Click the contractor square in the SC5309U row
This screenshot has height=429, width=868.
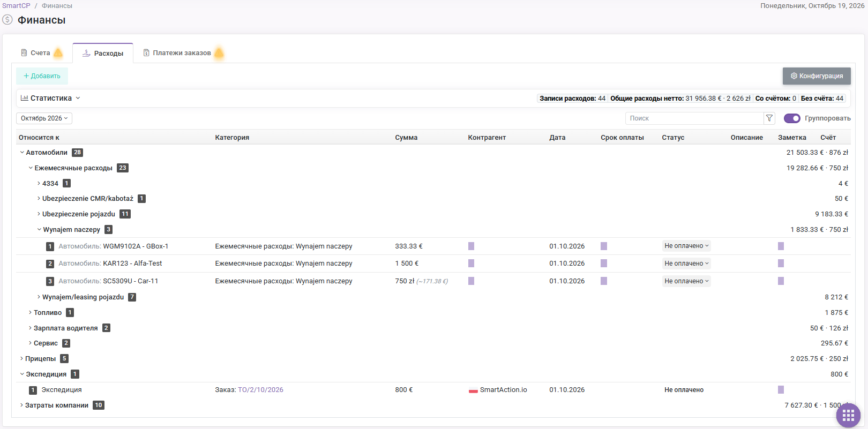(471, 281)
